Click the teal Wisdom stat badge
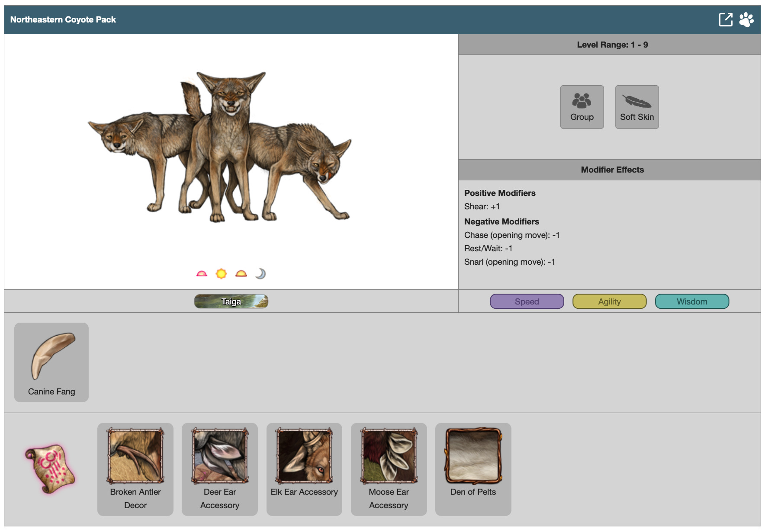The width and height of the screenshot is (765, 532). 692,301
